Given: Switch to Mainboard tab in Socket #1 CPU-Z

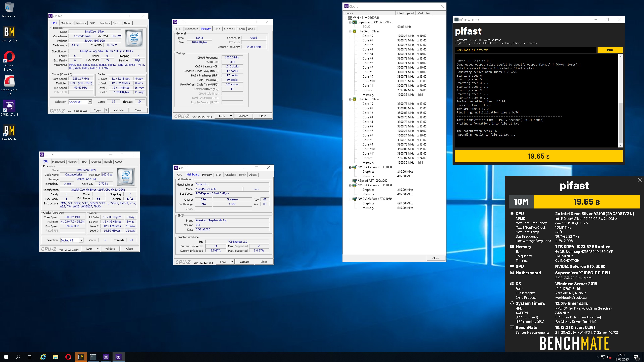Looking at the screenshot, I should point(67,23).
